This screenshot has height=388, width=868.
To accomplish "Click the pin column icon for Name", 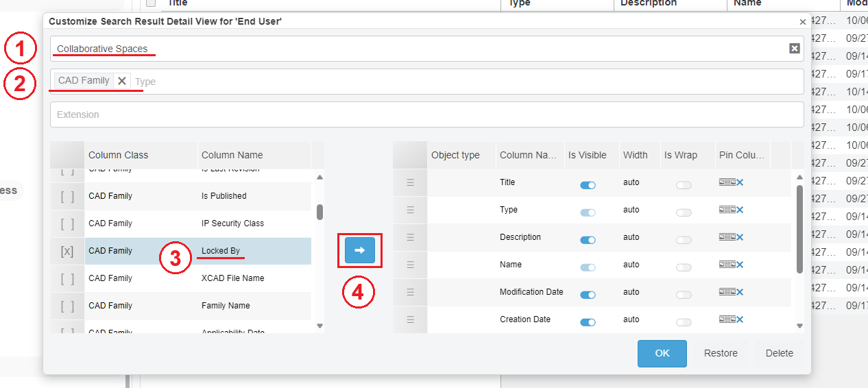I will click(727, 265).
